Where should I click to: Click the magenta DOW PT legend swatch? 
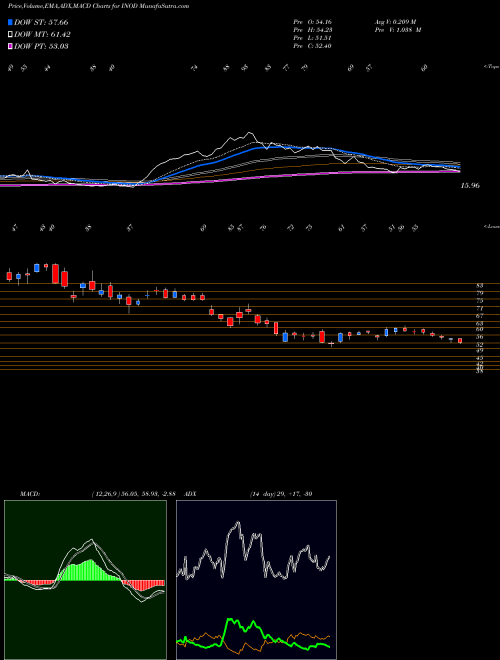(10, 46)
